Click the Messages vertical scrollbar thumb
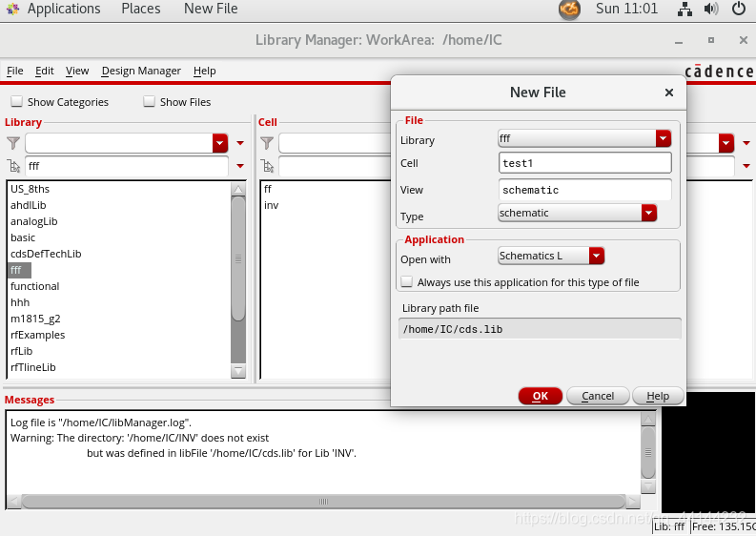 coord(648,452)
